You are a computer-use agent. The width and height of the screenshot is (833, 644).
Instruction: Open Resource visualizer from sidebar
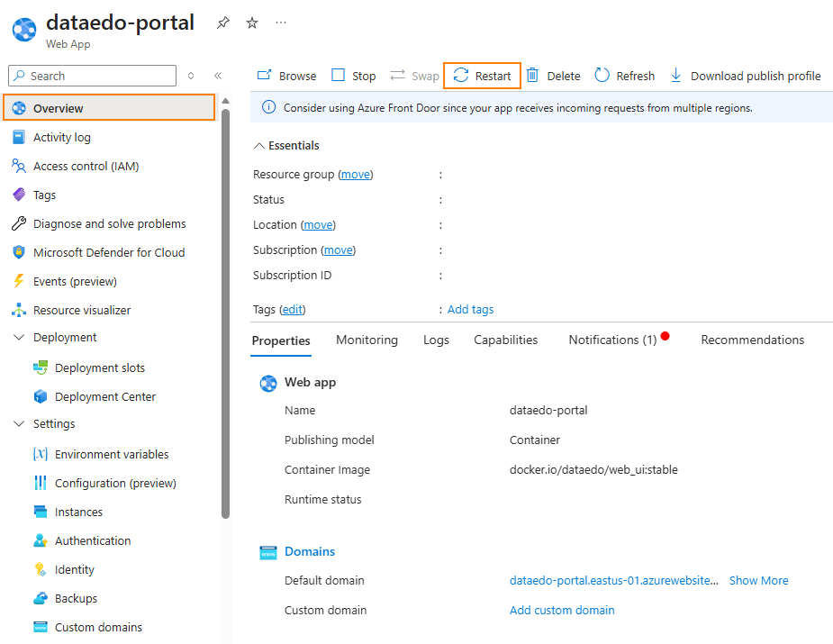tap(82, 310)
